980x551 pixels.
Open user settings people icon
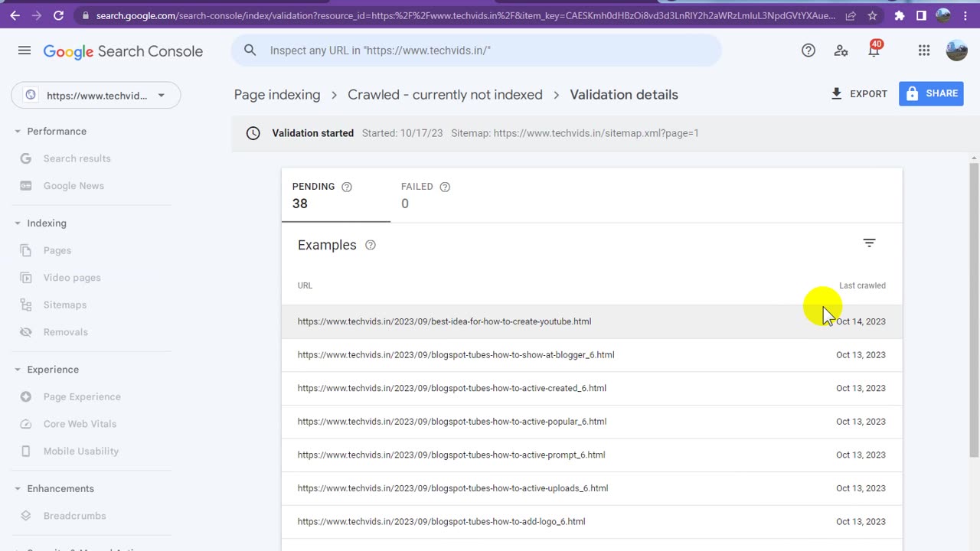(841, 51)
